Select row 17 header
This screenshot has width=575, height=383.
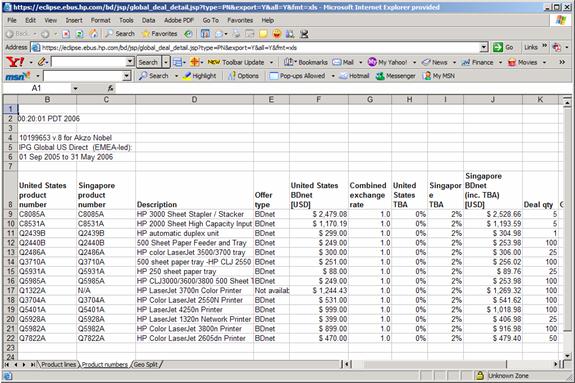[x=10, y=291]
